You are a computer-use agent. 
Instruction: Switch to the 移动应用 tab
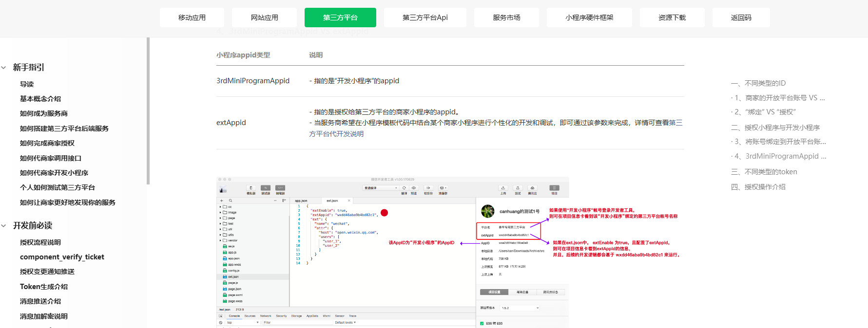(192, 18)
